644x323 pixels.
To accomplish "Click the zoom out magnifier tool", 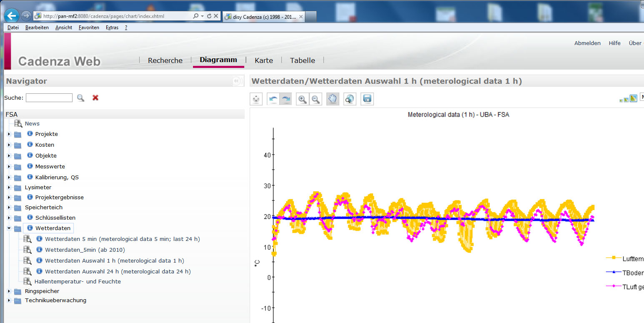I will point(316,99).
